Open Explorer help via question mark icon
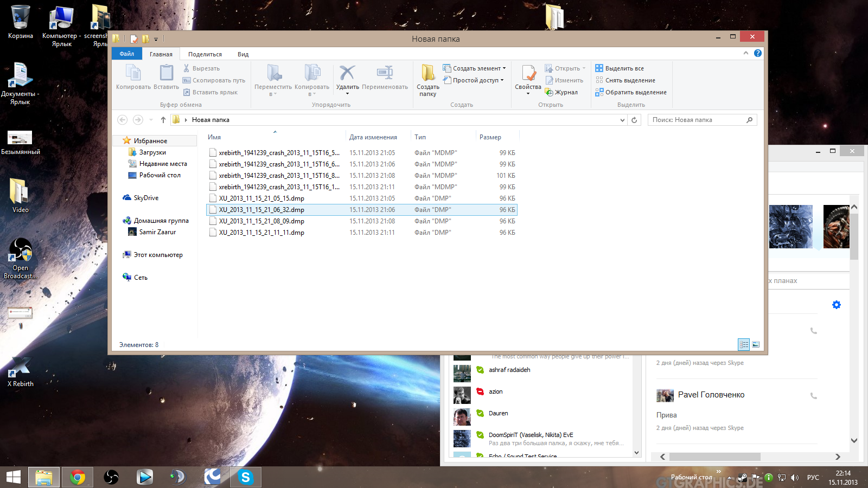This screenshot has width=868, height=488. pos(757,53)
